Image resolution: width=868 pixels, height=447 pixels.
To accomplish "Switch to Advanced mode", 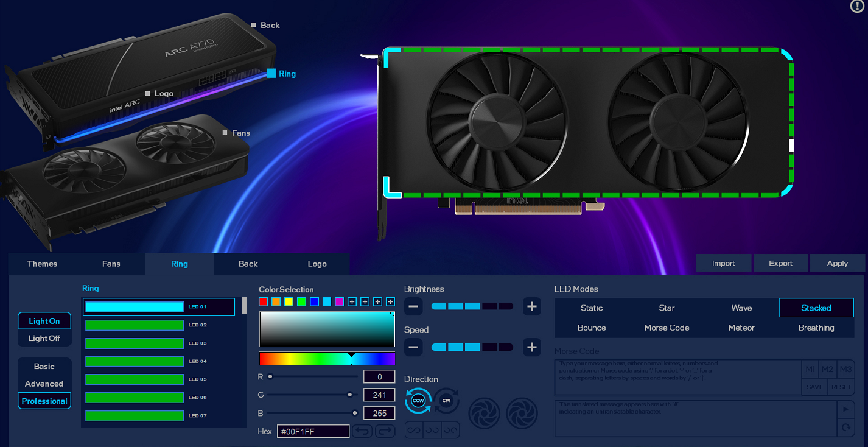I will pyautogui.click(x=44, y=384).
